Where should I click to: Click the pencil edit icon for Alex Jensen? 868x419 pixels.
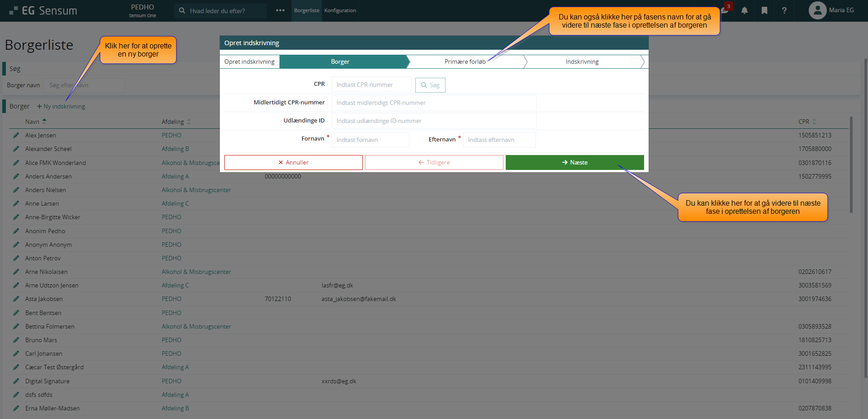coord(16,135)
